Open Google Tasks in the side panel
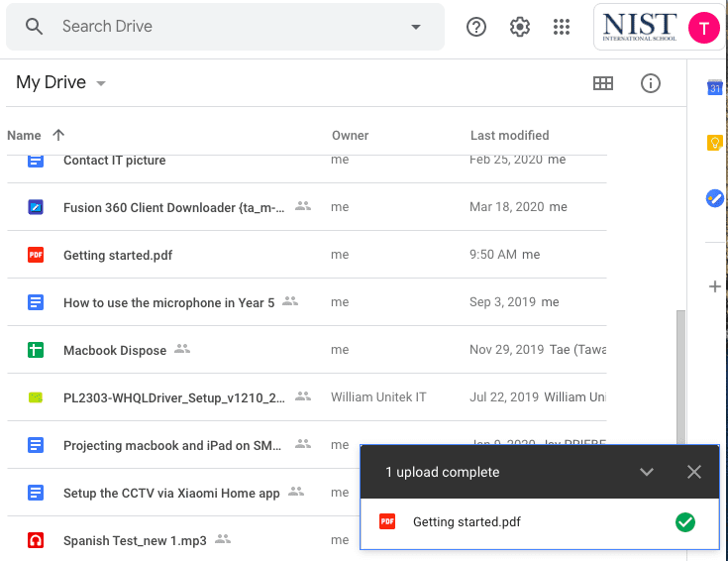The width and height of the screenshot is (728, 561). pos(714,198)
